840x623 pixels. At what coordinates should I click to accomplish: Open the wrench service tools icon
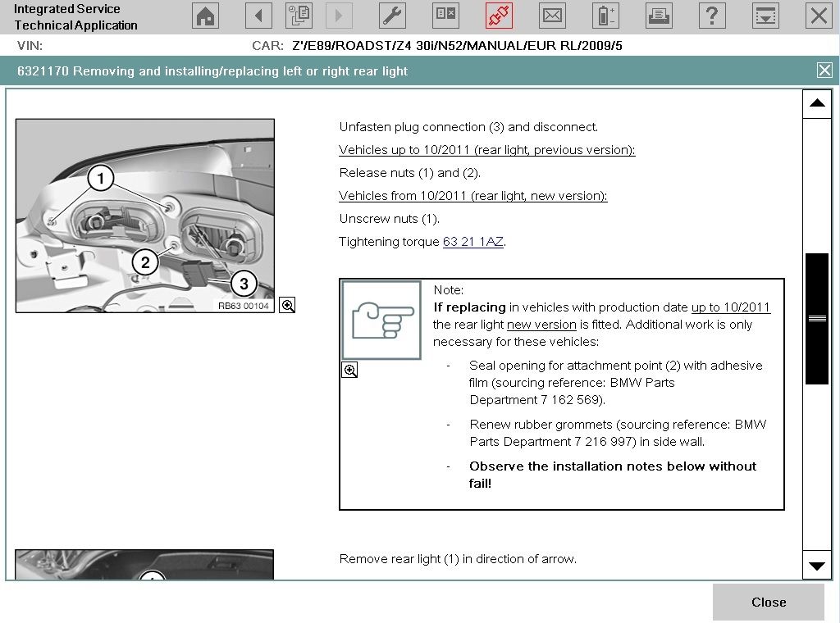pyautogui.click(x=393, y=16)
